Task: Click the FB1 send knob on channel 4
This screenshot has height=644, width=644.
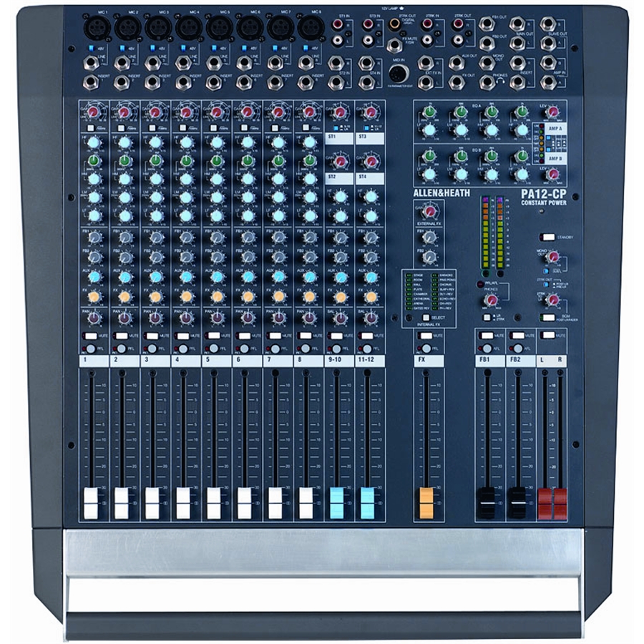Action: point(186,238)
